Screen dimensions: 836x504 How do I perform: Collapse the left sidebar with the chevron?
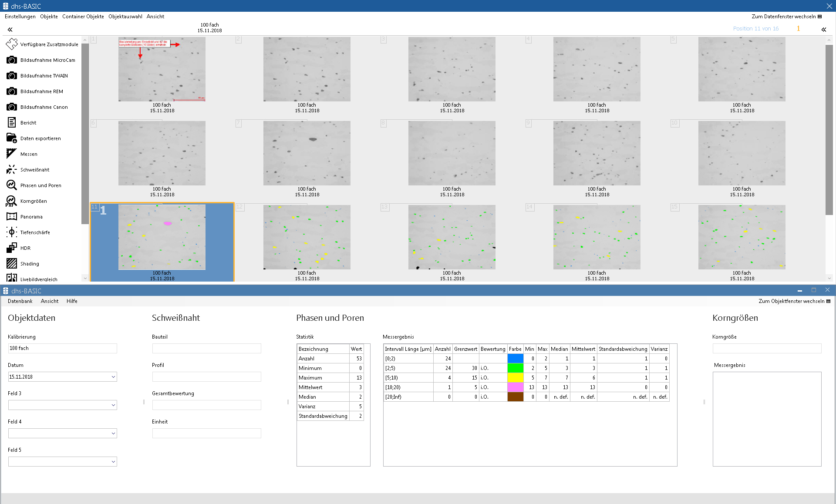(x=10, y=29)
